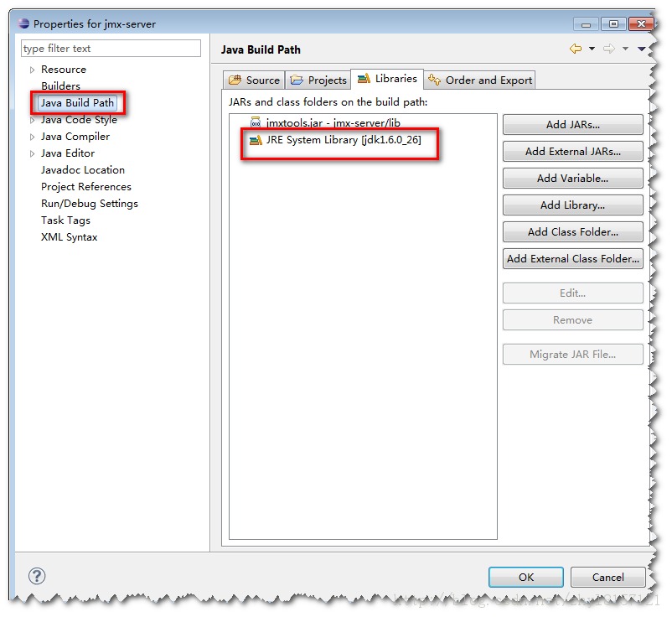This screenshot has width=672, height=617.
Task: Click the Eclipse icon in title bar
Action: 24,23
